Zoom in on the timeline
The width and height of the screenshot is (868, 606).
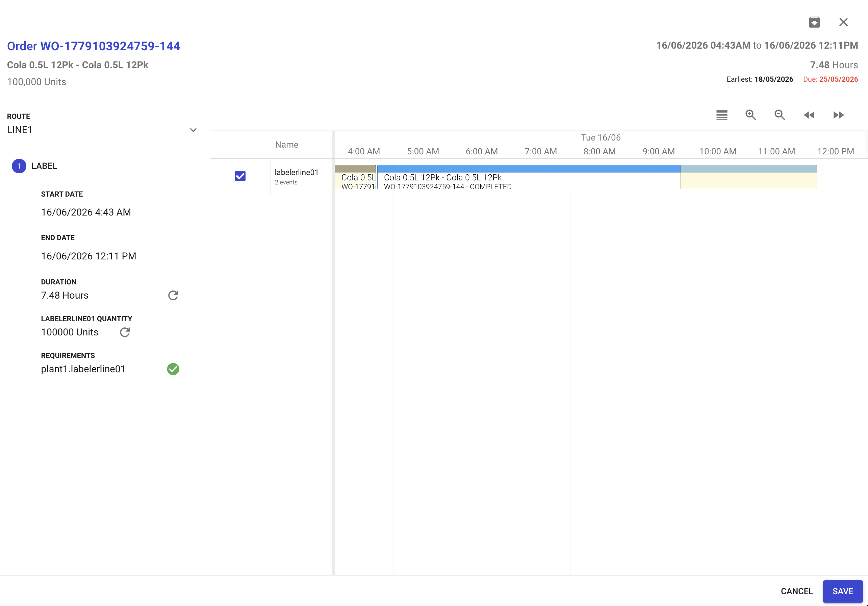coord(751,115)
